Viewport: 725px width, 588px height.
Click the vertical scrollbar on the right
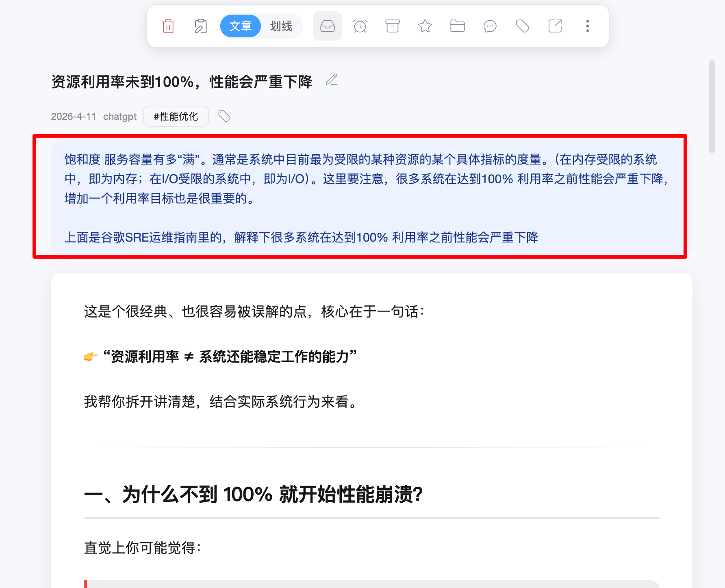click(x=712, y=106)
